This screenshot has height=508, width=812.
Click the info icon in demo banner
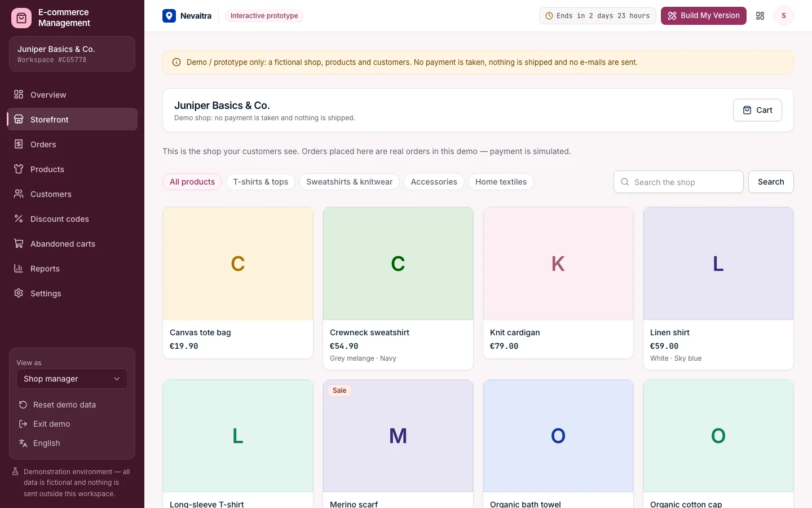pos(176,63)
